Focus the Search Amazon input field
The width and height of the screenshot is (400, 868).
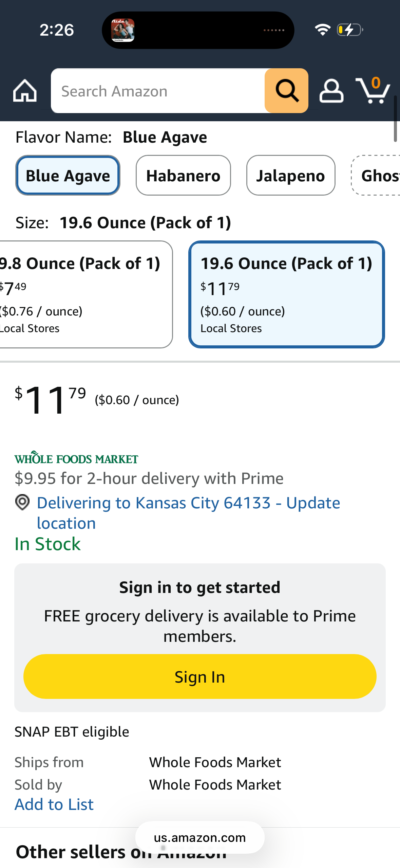158,91
